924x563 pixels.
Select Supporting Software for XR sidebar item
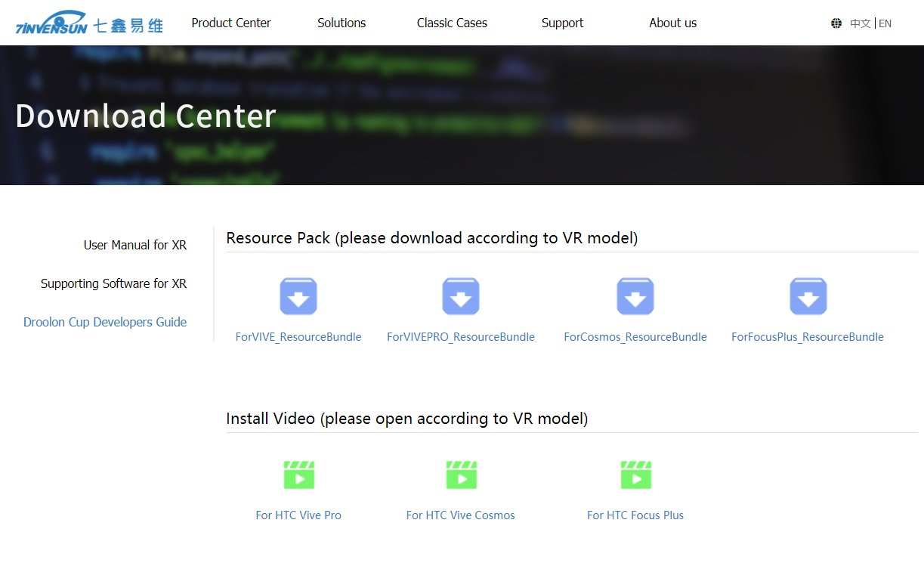pos(113,283)
